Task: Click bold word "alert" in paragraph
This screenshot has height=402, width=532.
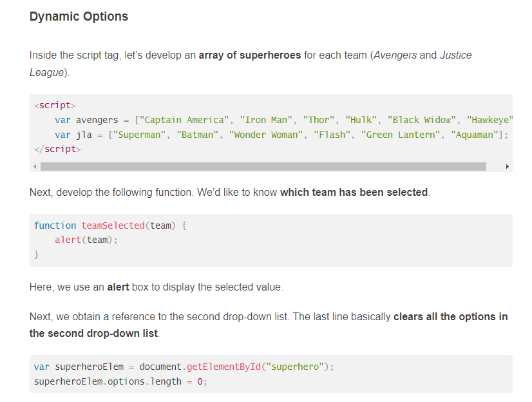Action: [118, 287]
